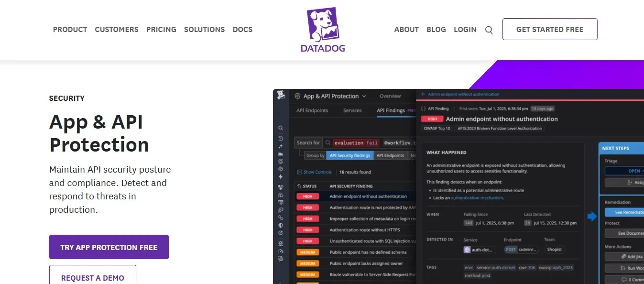Click the sort arrow next to STATUS

point(299,186)
